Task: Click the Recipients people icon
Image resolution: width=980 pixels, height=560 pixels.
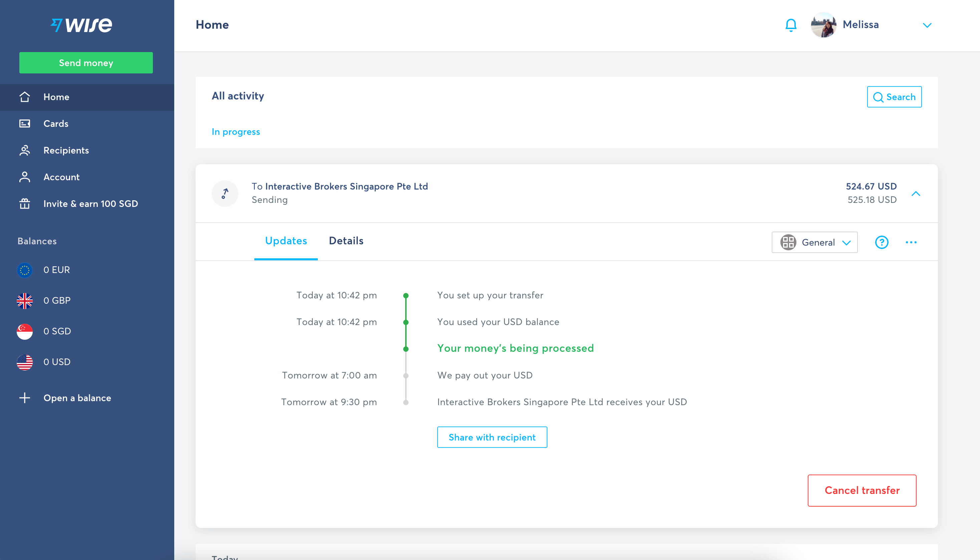Action: (25, 151)
